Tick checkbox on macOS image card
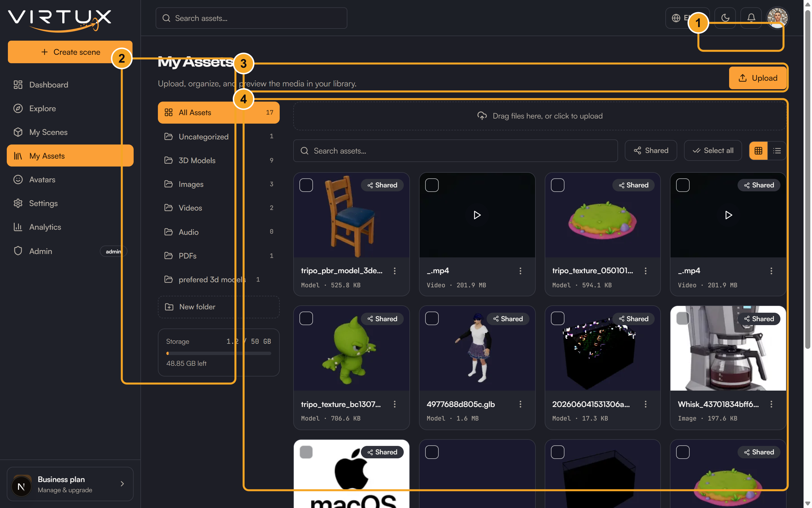812x508 pixels. tap(306, 452)
